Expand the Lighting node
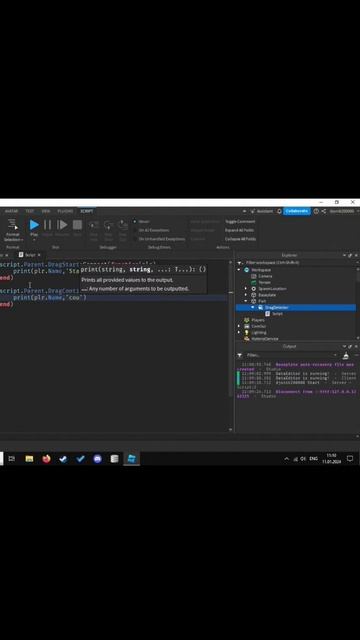Screen dimensions: 360x640 239,332
